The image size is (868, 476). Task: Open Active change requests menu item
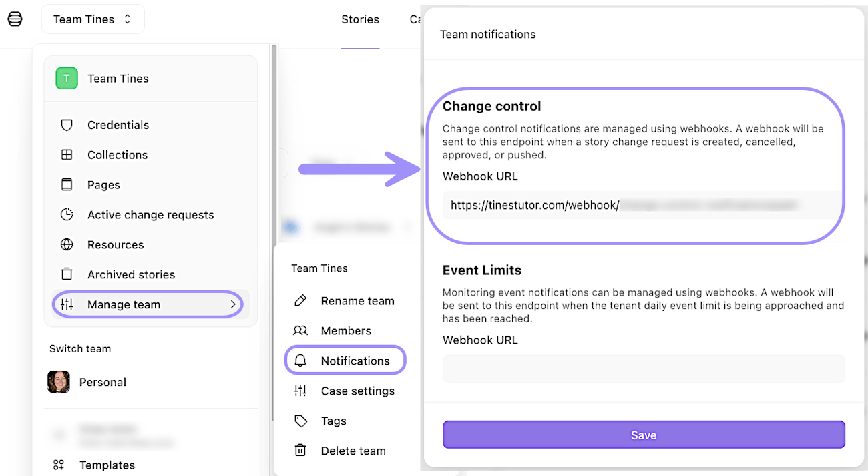(x=150, y=215)
